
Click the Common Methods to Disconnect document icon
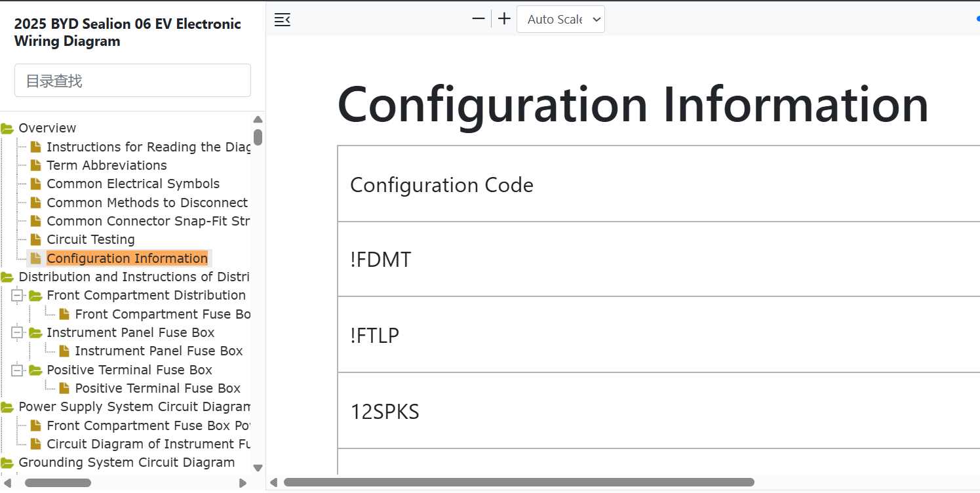coord(36,203)
